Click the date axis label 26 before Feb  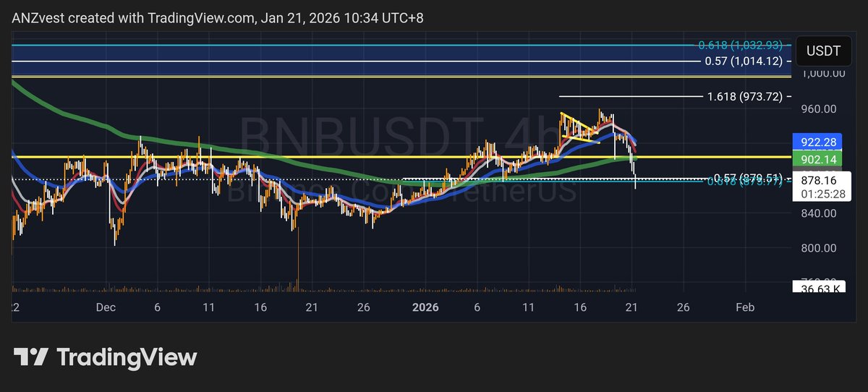(x=683, y=307)
